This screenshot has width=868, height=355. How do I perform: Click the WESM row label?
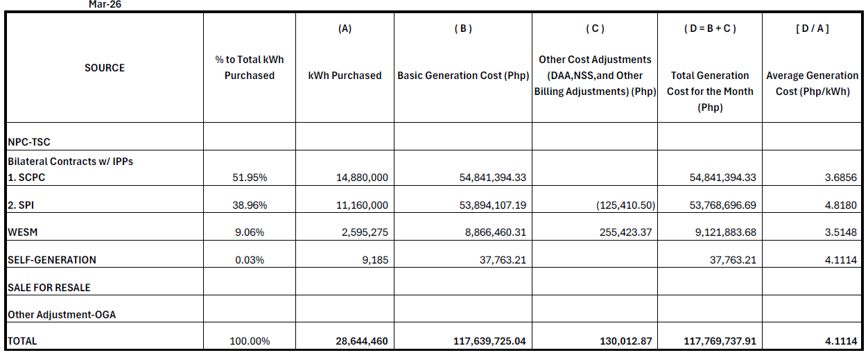[x=22, y=232]
